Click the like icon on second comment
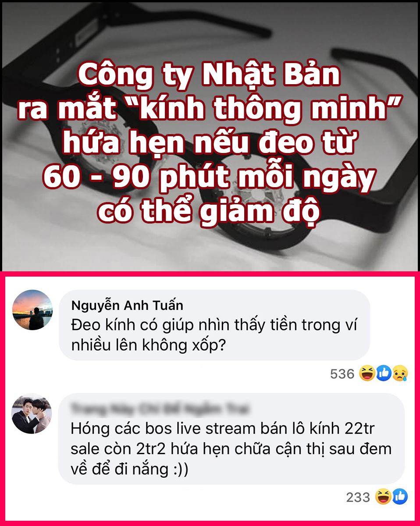The image size is (420, 526). [400, 497]
